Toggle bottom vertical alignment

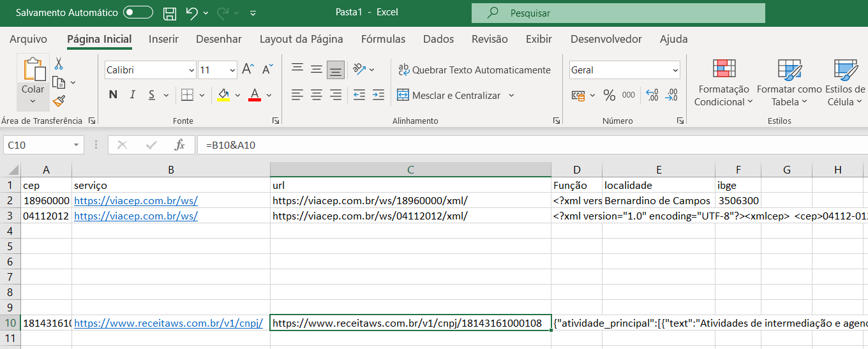336,70
